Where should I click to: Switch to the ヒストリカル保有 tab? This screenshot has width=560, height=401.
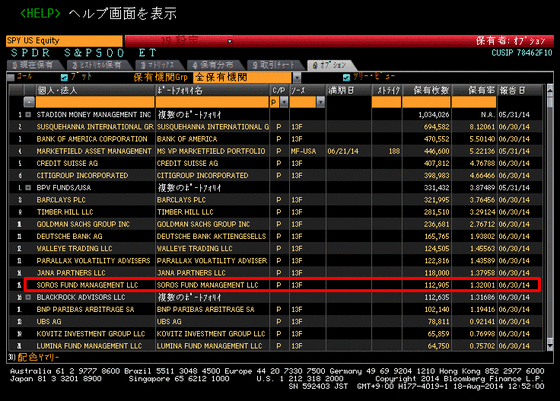coord(98,65)
